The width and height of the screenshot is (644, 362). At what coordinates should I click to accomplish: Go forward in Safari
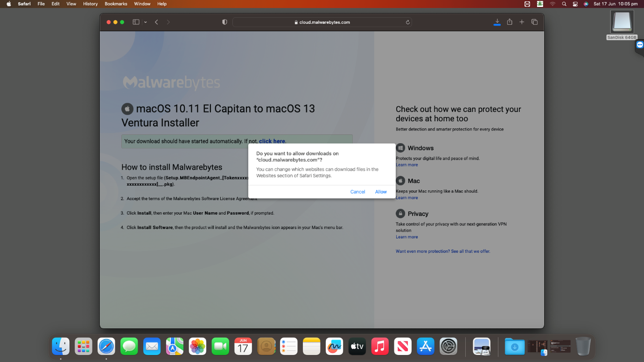pyautogui.click(x=168, y=22)
